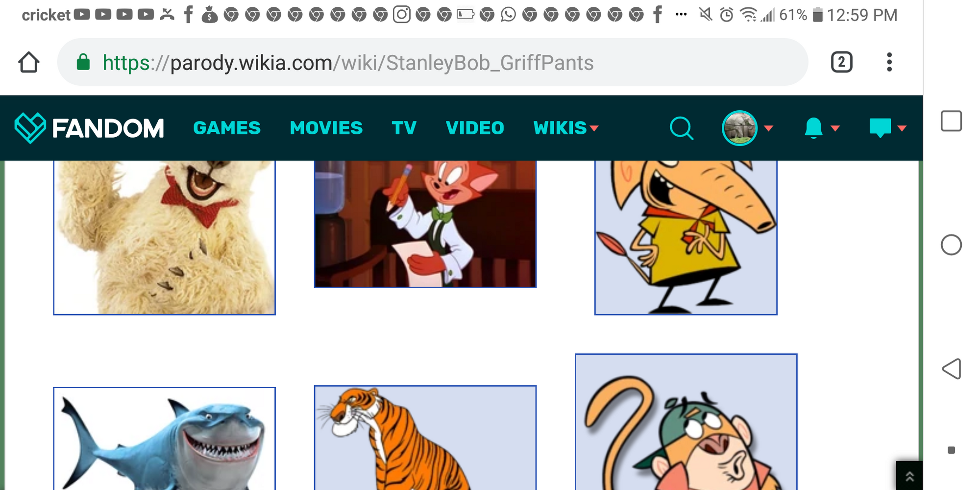This screenshot has width=980, height=490.
Task: Open the messages chat bubble icon
Action: (x=880, y=128)
